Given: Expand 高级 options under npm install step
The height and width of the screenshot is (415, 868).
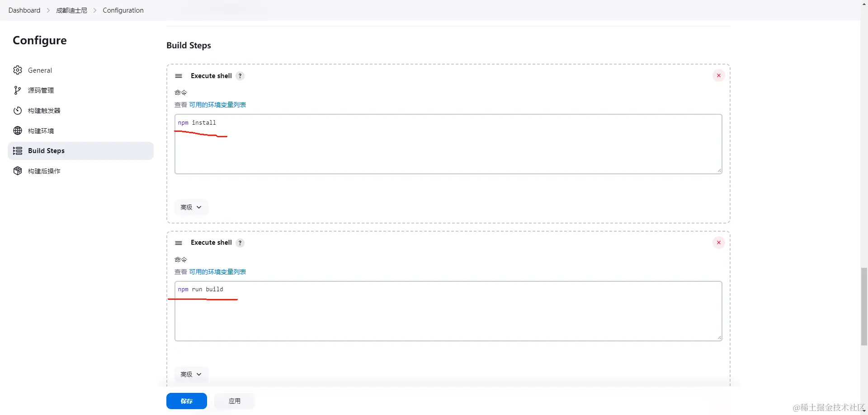Looking at the screenshot, I should pos(191,207).
